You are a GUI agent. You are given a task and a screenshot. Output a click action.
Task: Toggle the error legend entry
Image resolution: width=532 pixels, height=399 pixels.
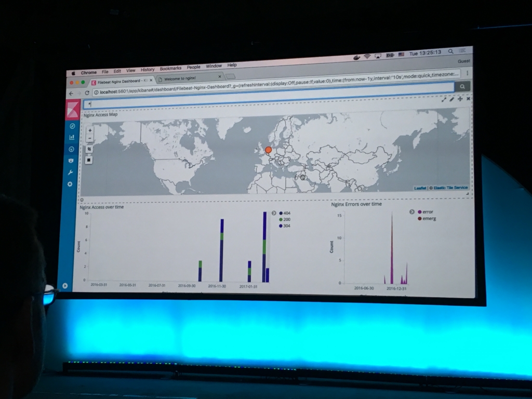point(425,212)
